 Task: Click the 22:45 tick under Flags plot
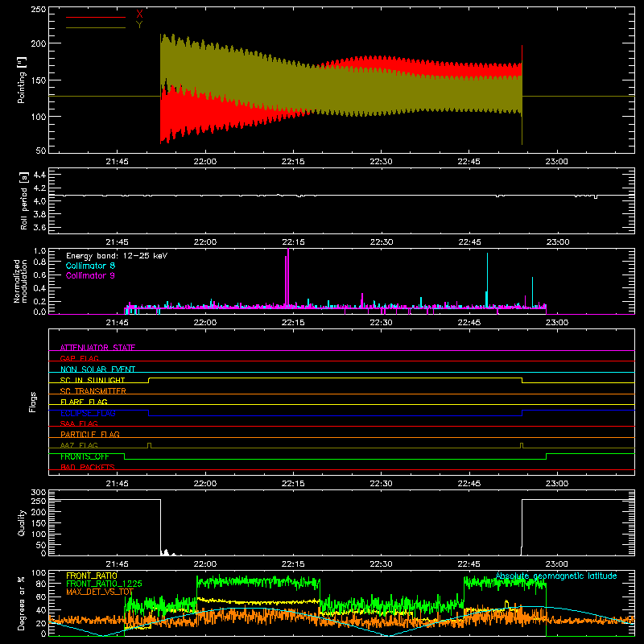click(x=469, y=484)
